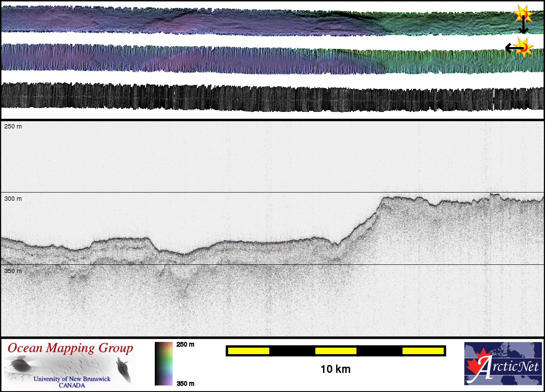The width and height of the screenshot is (545, 392).
Task: Click the Ocean Mapping Group title
Action: (70, 348)
